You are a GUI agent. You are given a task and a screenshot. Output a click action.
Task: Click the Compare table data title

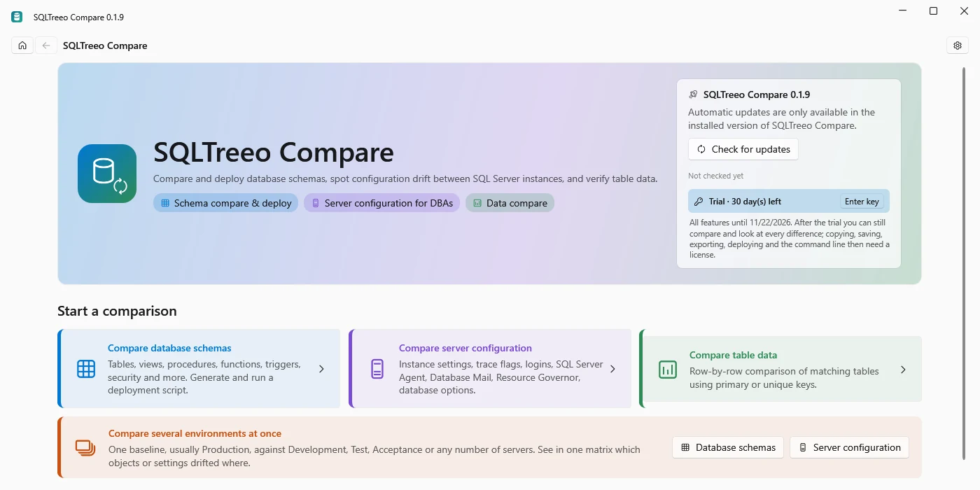point(733,355)
